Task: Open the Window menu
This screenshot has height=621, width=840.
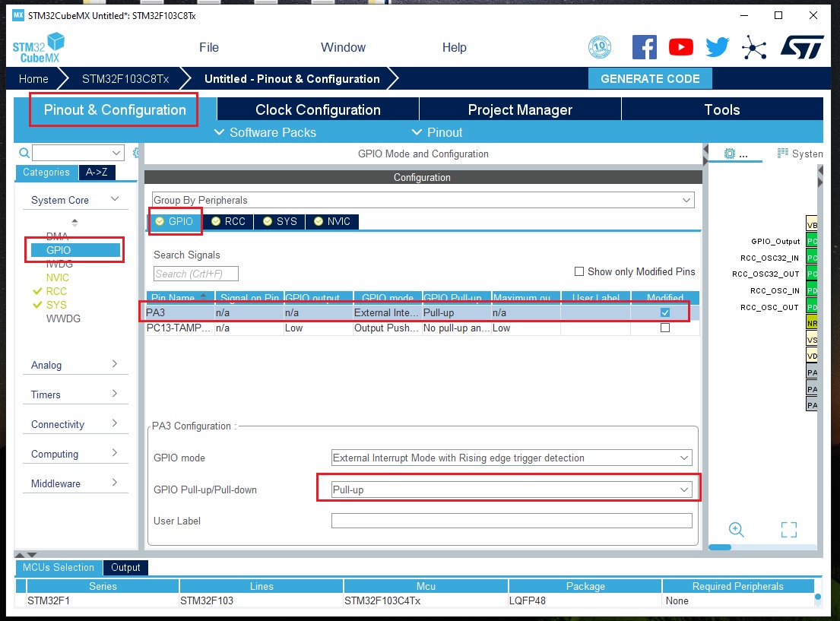Action: (343, 47)
